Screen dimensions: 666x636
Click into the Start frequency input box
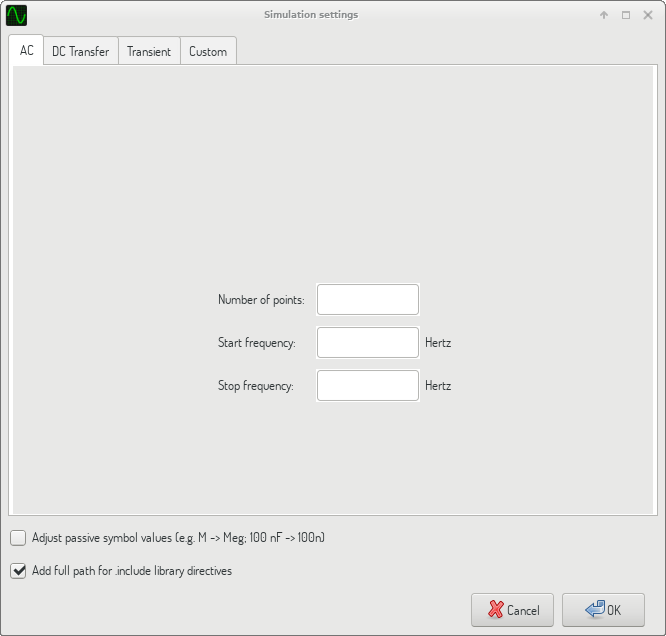pos(367,342)
